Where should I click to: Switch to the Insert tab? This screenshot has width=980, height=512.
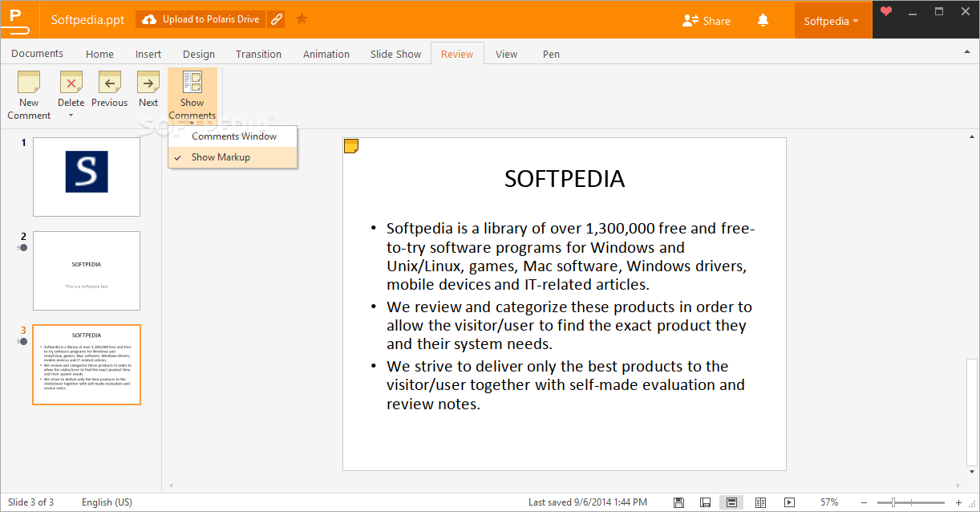(x=148, y=54)
